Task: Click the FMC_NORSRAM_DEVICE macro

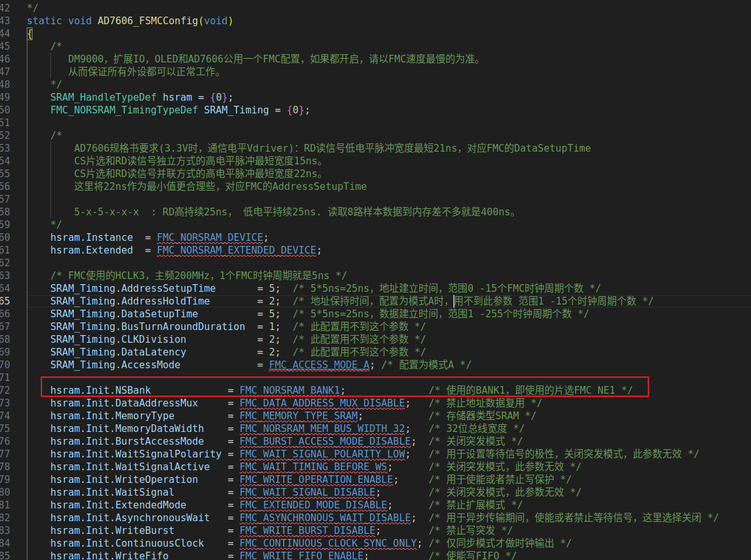Action: (x=210, y=238)
